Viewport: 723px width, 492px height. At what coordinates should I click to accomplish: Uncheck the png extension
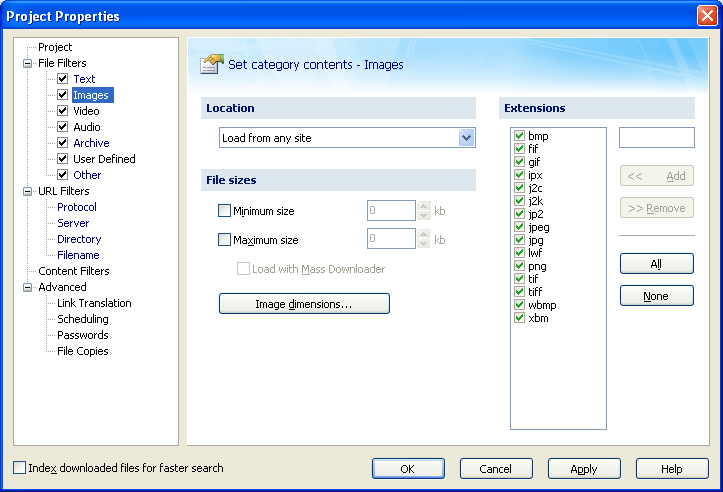click(519, 266)
